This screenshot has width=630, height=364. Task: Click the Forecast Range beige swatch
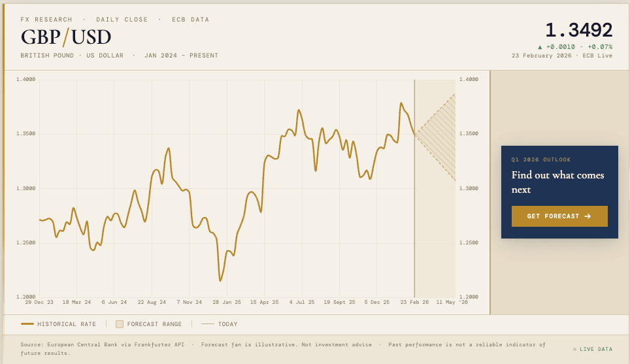click(x=120, y=324)
